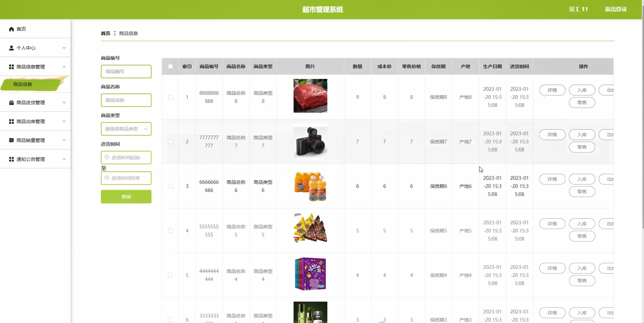This screenshot has height=323, width=644.
Task: Expand the 个人中心 chevron
Action: (64, 48)
